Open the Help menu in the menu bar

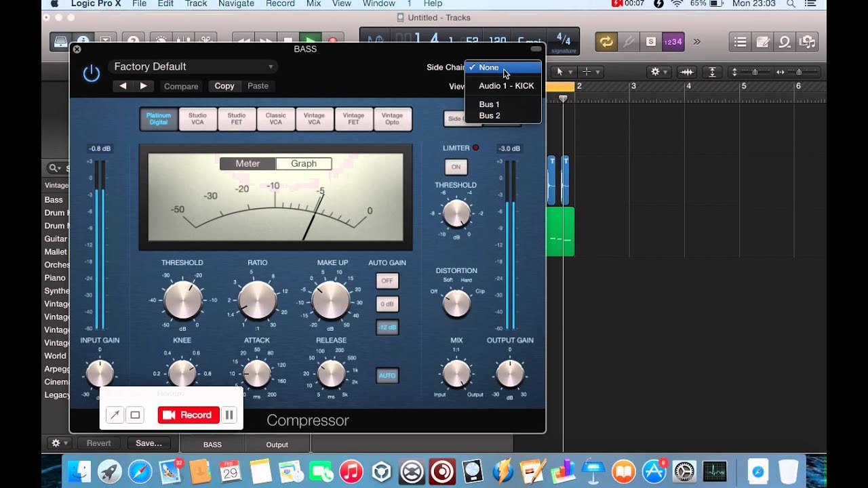click(x=433, y=4)
